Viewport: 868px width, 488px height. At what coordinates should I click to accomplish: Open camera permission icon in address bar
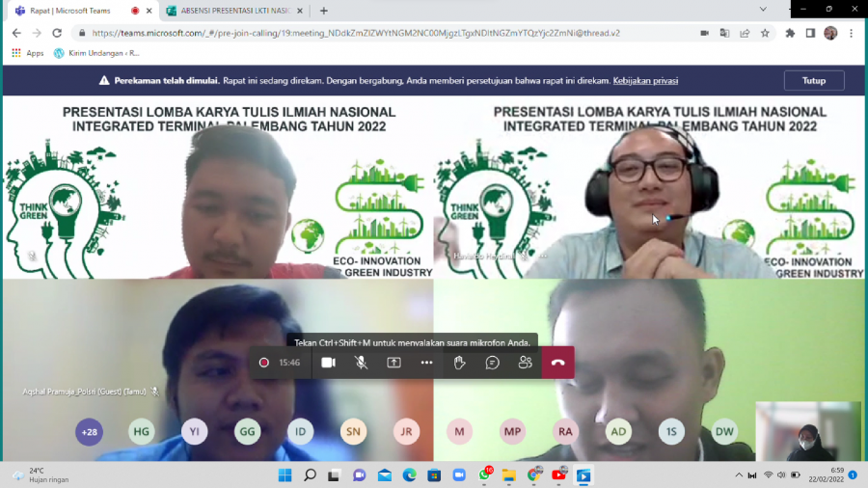704,33
